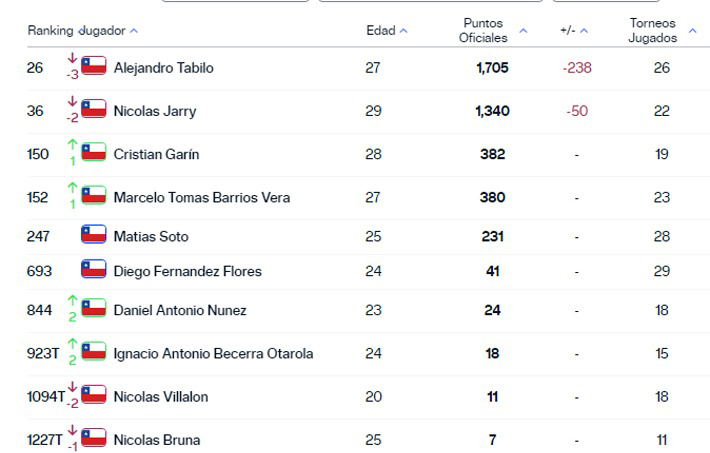Click Tabilo's 1,705 official points value
The width and height of the screenshot is (710, 453).
coord(492,68)
